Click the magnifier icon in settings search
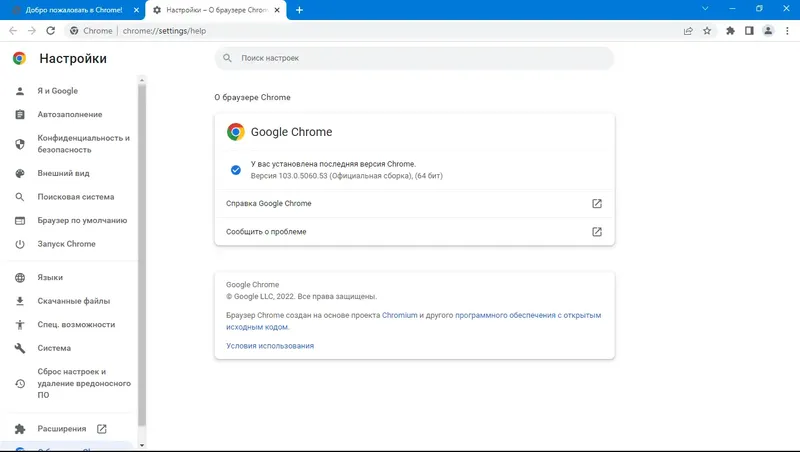 click(228, 58)
